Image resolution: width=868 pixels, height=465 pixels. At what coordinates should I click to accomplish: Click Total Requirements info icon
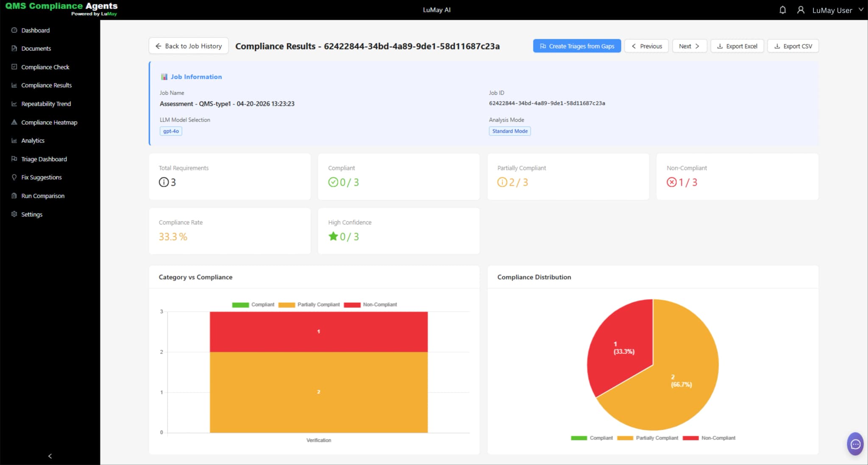pos(164,182)
